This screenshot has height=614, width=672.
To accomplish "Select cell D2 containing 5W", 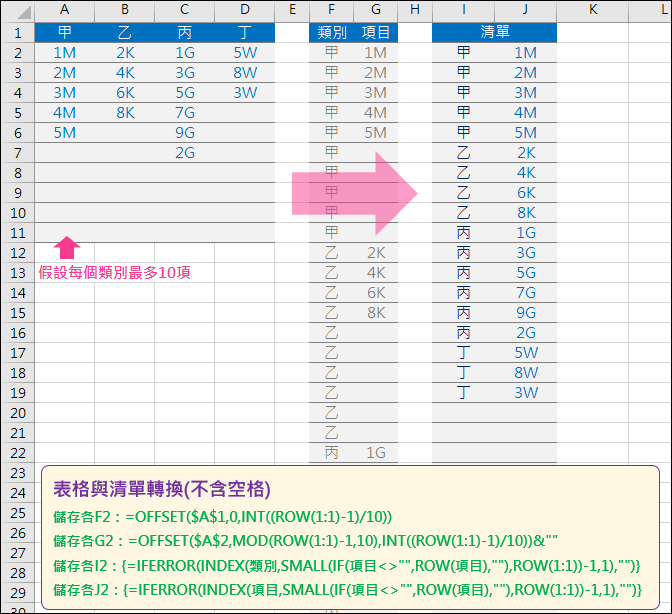I will click(245, 53).
